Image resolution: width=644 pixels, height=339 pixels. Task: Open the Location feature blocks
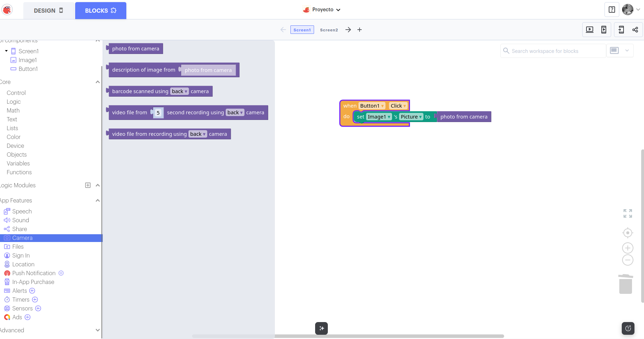pyautogui.click(x=23, y=264)
